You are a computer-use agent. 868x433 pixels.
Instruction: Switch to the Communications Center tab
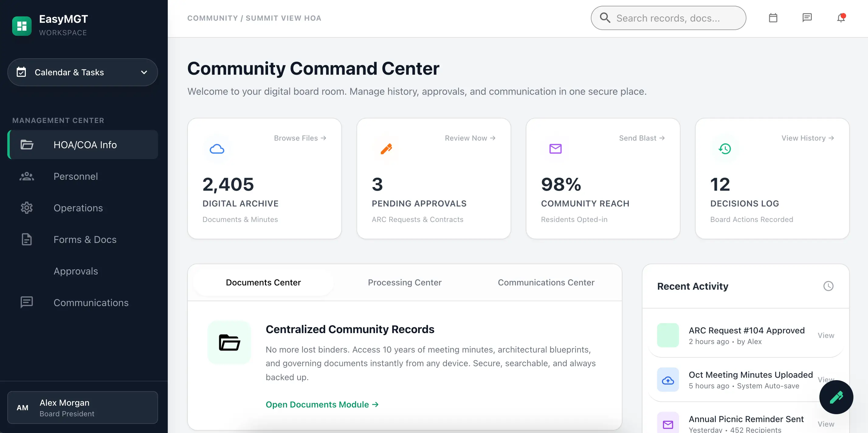pos(546,282)
